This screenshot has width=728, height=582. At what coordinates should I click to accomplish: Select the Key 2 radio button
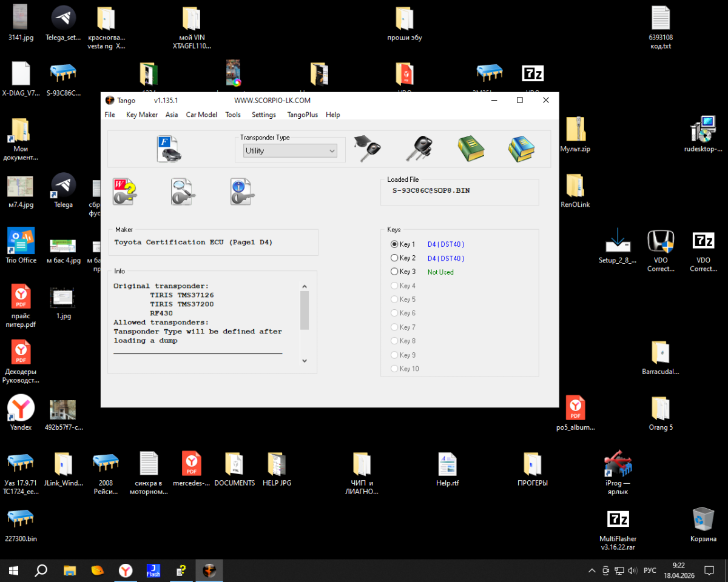tap(394, 258)
